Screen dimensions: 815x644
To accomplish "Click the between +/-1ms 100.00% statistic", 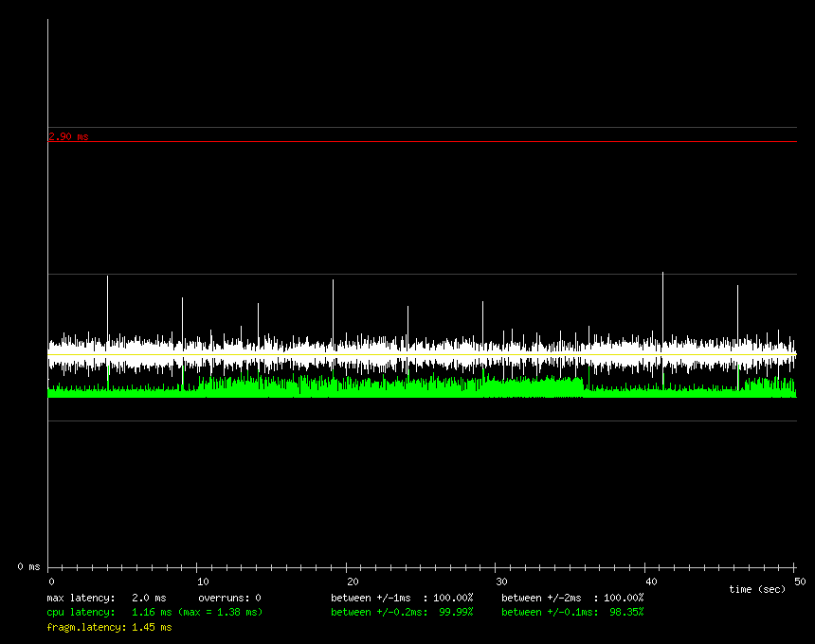I will click(x=402, y=598).
